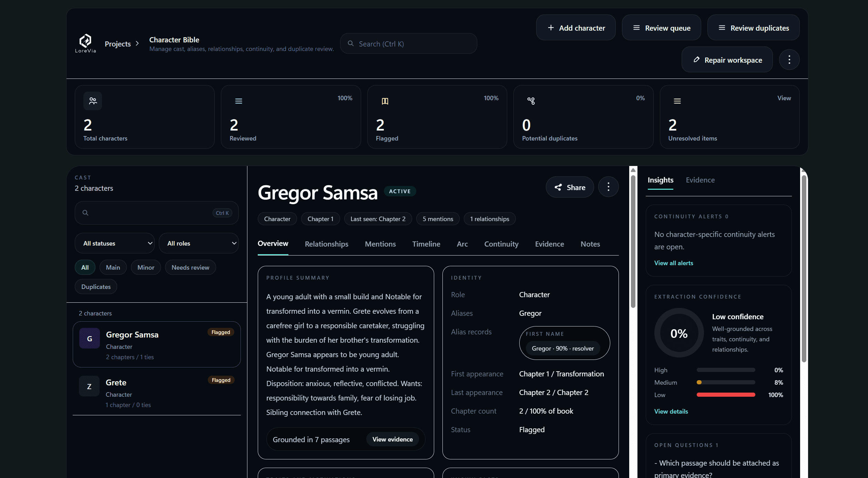Screen dimensions: 868x478
Task: Switch to the Continuity tab
Action: pyautogui.click(x=501, y=244)
